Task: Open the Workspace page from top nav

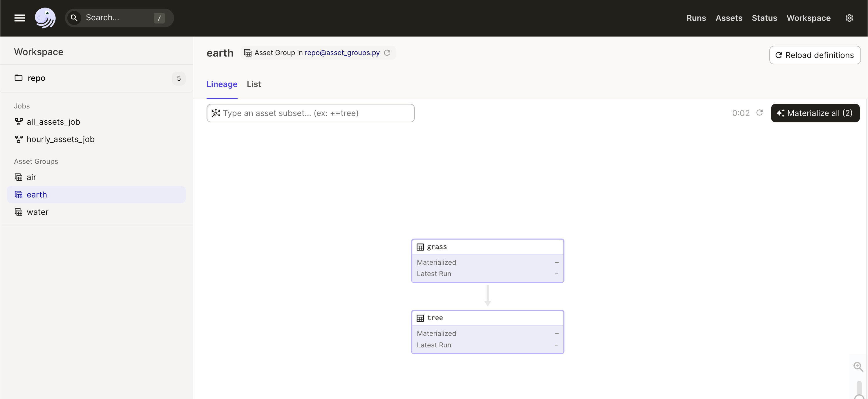Action: pos(808,18)
